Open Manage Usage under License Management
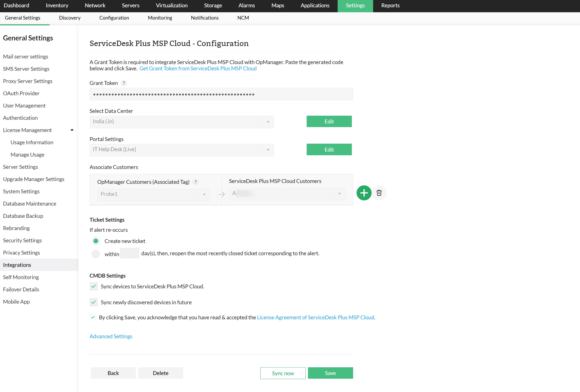The height and width of the screenshot is (392, 580). click(x=27, y=155)
